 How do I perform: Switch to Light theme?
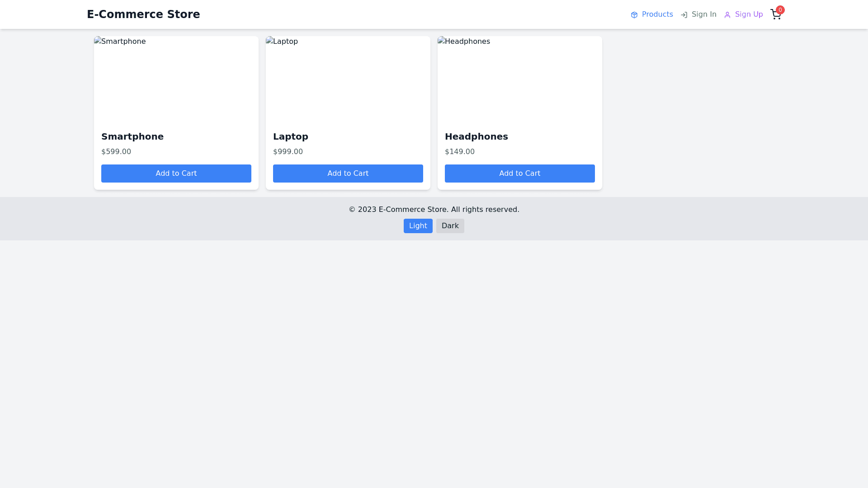418,226
